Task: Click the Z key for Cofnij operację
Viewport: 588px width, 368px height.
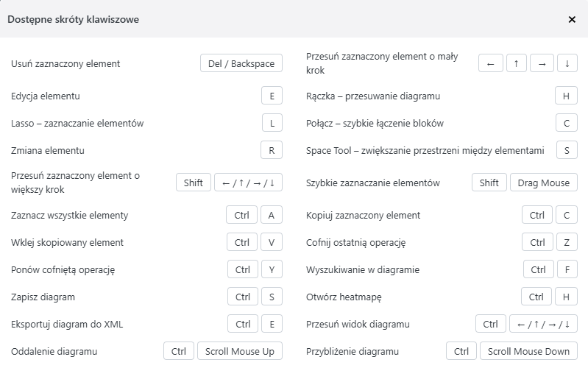Action: (567, 242)
